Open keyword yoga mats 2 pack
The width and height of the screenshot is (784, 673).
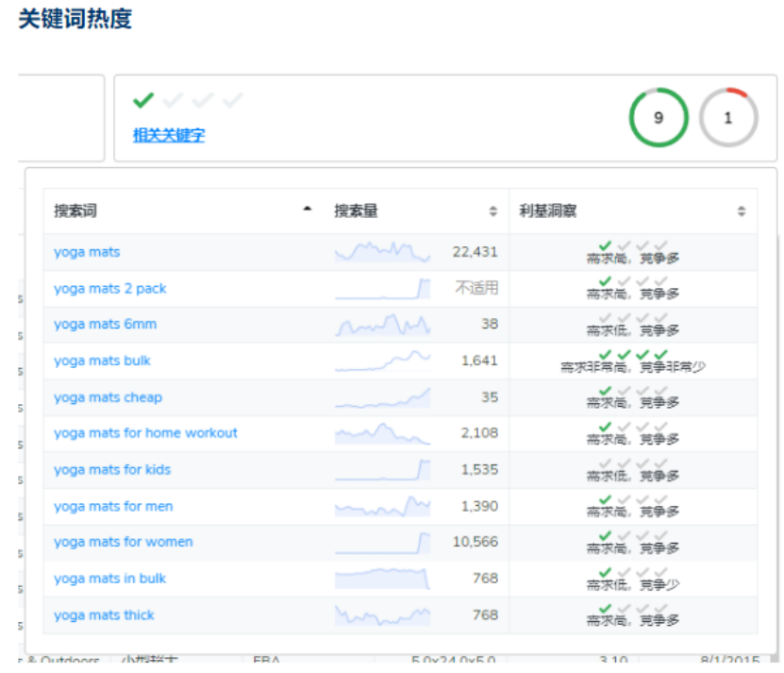[x=109, y=289]
